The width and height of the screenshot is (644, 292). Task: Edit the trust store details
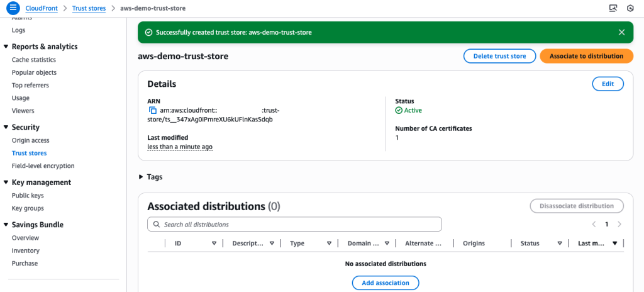point(608,84)
